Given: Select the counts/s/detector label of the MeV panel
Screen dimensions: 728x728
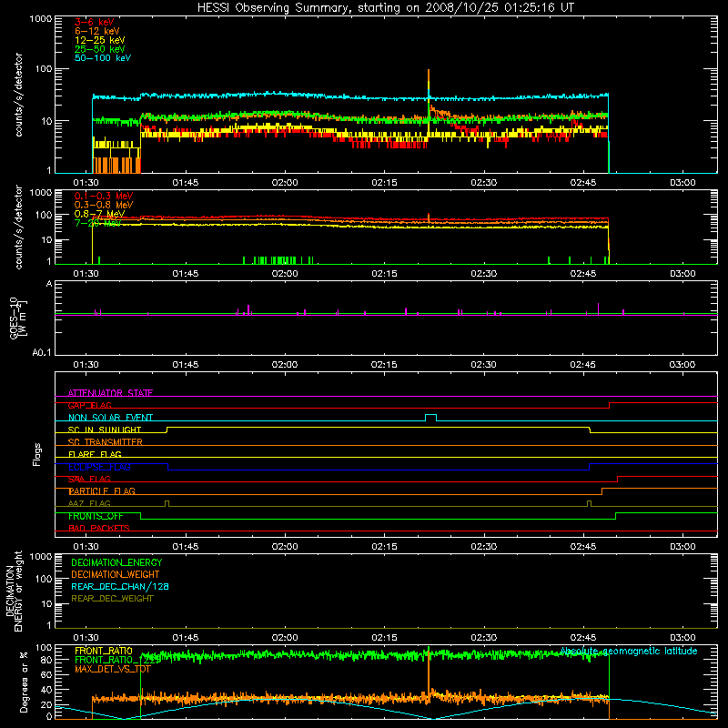Looking at the screenshot, I should click(18, 227).
